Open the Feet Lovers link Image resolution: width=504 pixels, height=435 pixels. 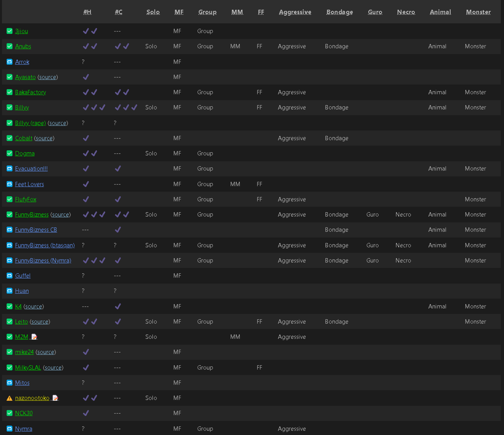pyautogui.click(x=29, y=184)
